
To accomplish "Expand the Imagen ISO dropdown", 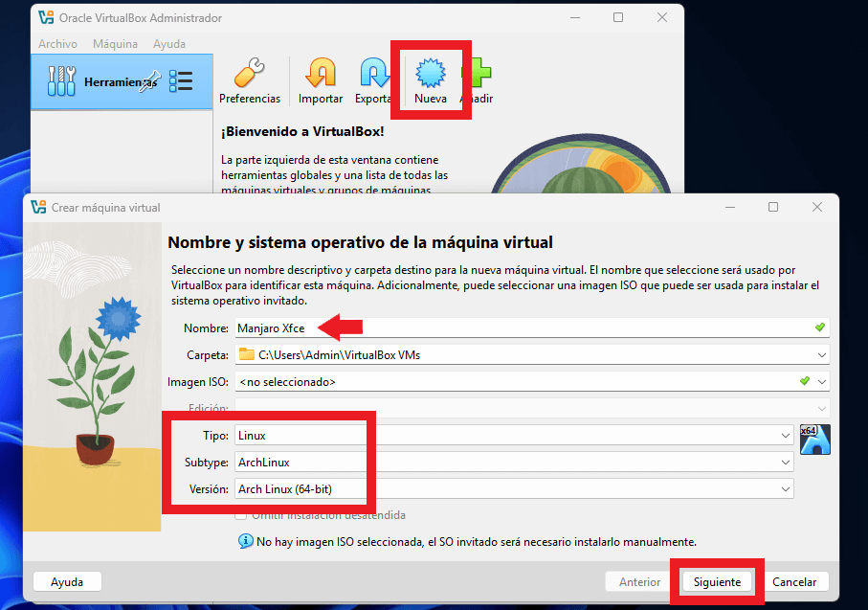I will [821, 381].
